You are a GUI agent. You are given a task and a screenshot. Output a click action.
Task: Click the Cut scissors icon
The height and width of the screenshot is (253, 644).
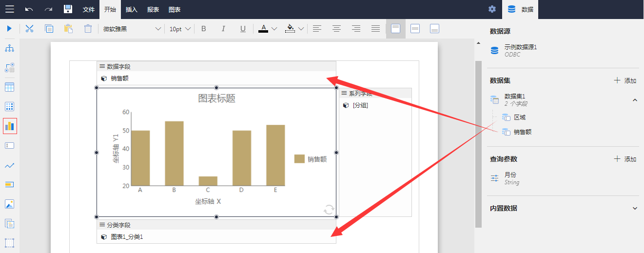[x=29, y=29]
